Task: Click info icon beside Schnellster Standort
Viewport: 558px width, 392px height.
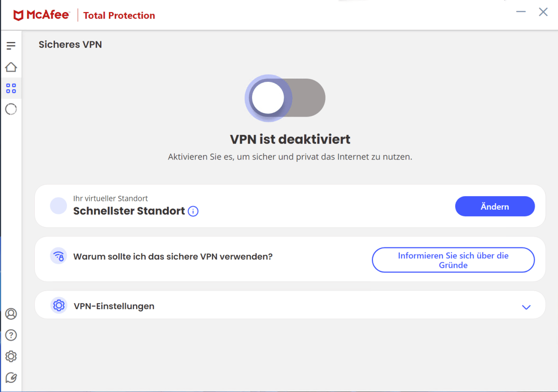Action: (x=193, y=212)
